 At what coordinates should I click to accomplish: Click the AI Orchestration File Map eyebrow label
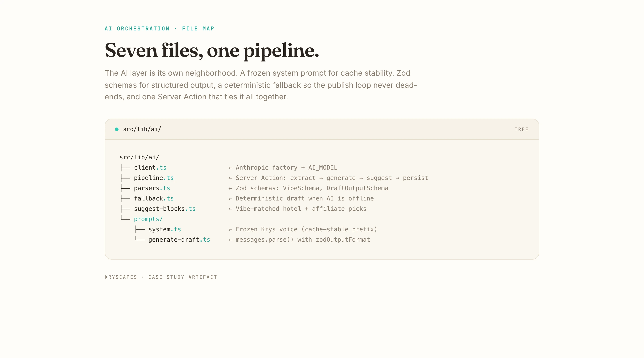click(x=159, y=28)
